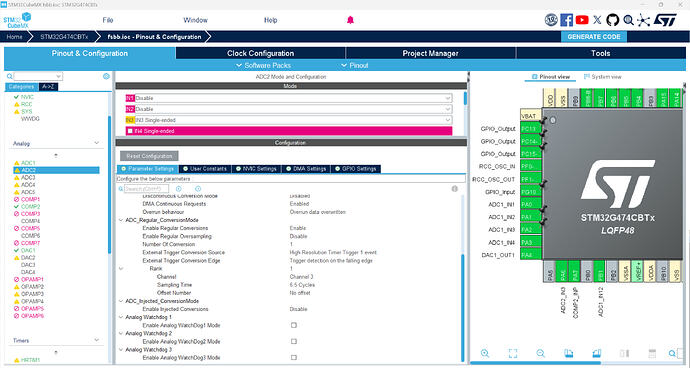Enable Analog WatchDog2 Mode checkbox
Viewport: 690px width, 368px height.
pos(294,342)
